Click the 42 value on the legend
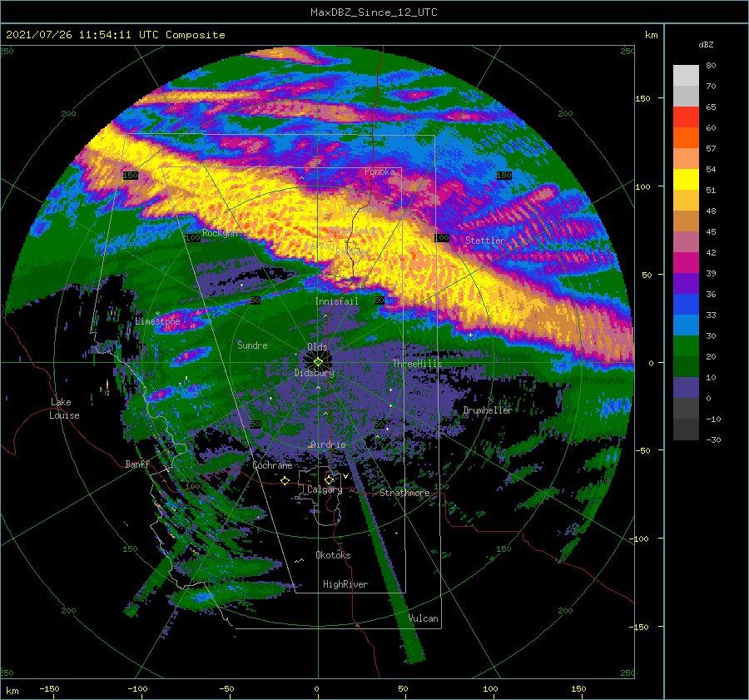 pyautogui.click(x=711, y=252)
